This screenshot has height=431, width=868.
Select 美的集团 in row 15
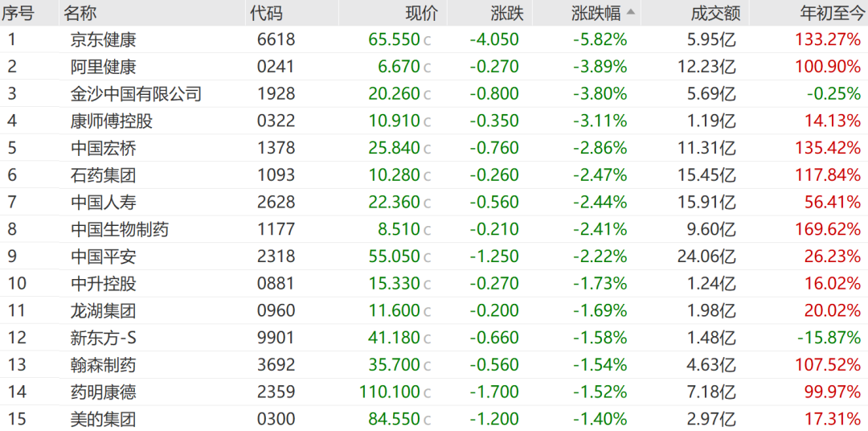tap(104, 420)
